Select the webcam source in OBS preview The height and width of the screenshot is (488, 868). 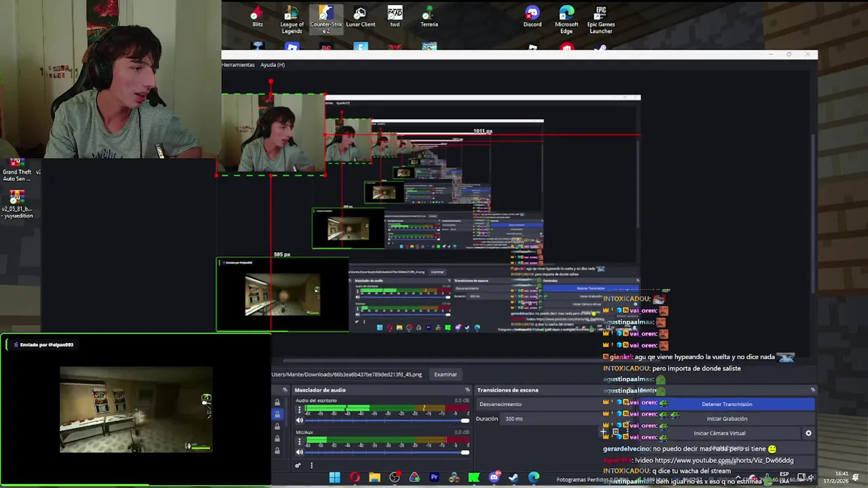pyautogui.click(x=271, y=135)
